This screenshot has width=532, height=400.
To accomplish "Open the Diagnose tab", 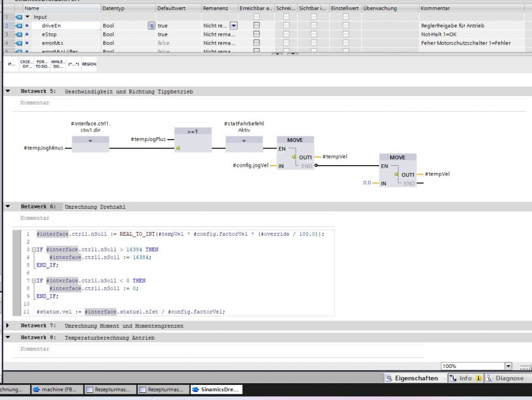I will [506, 378].
